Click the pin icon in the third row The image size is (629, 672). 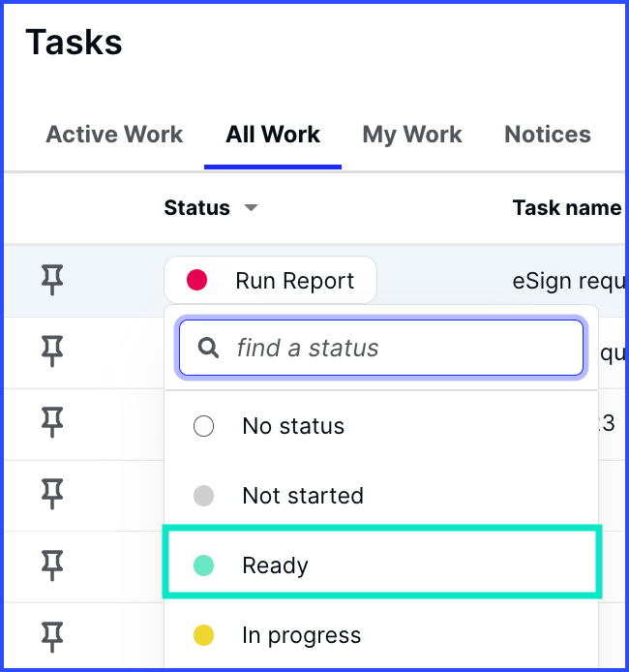pyautogui.click(x=52, y=422)
